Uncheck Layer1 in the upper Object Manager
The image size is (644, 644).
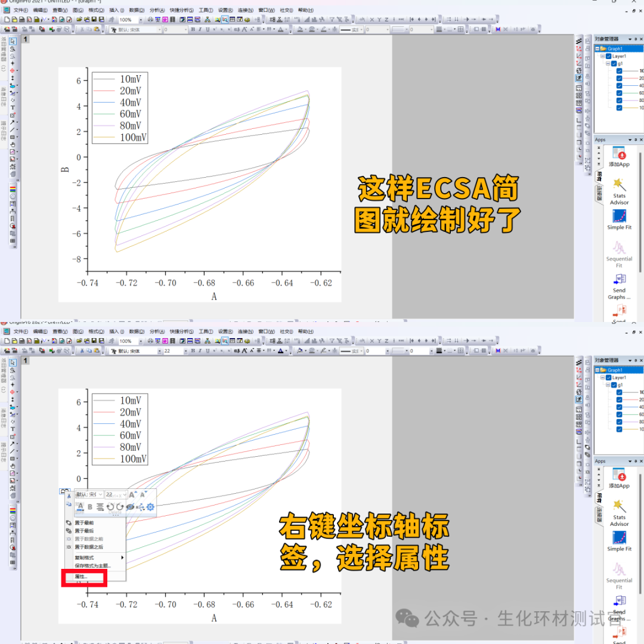tap(609, 56)
